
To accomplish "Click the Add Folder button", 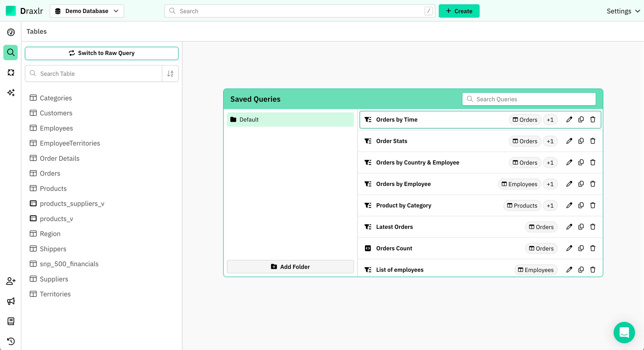I will (290, 267).
